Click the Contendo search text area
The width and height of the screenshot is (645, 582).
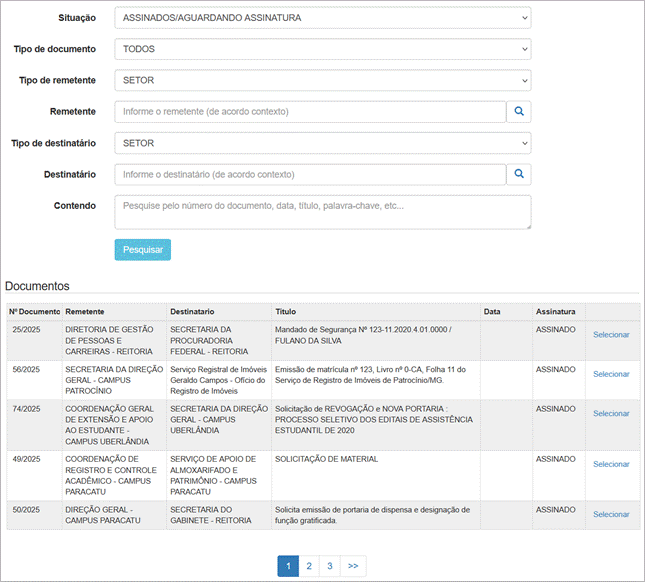pos(322,212)
